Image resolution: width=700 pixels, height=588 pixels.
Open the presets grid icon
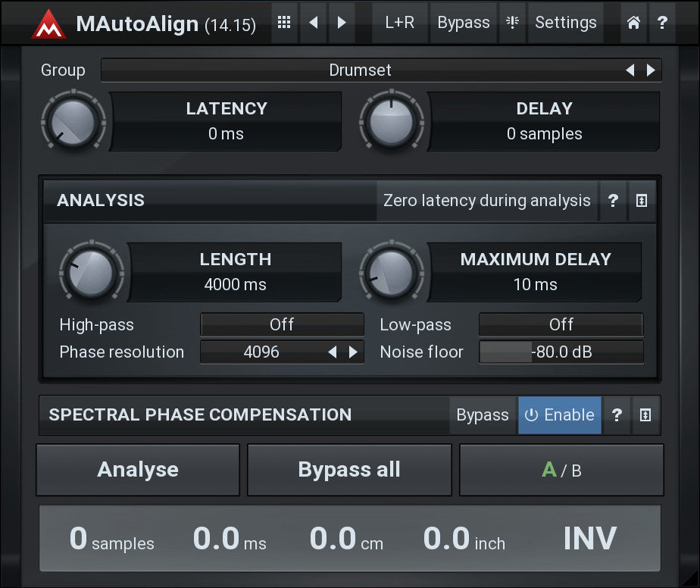284,23
